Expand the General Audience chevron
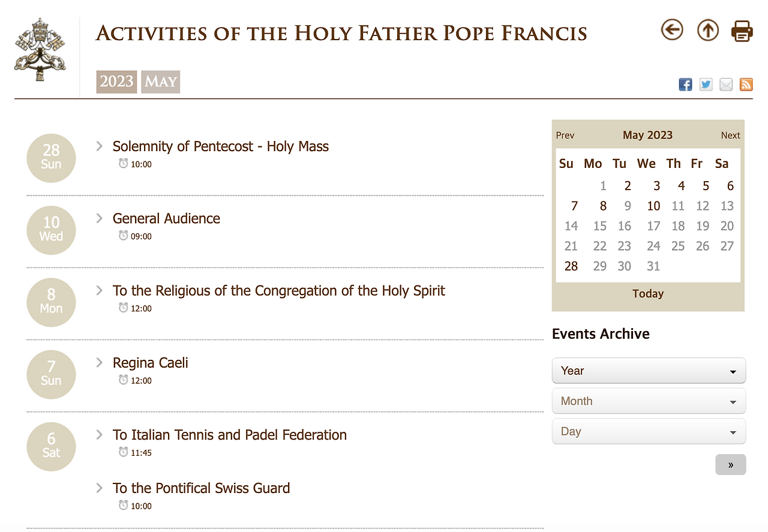Screen dimensions: 768x532 click(100, 218)
